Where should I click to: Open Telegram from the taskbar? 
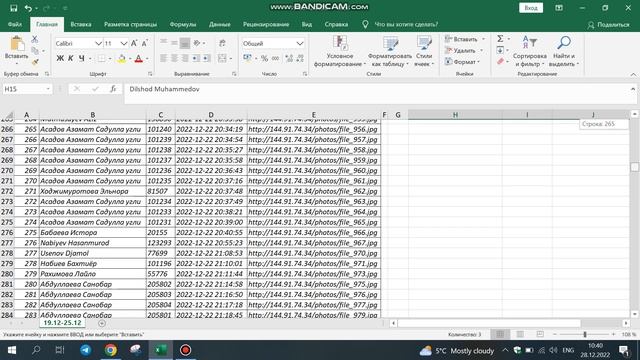point(86,350)
